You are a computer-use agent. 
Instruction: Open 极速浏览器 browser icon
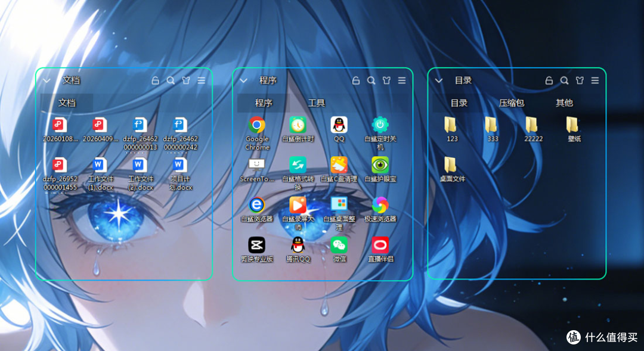(380, 205)
